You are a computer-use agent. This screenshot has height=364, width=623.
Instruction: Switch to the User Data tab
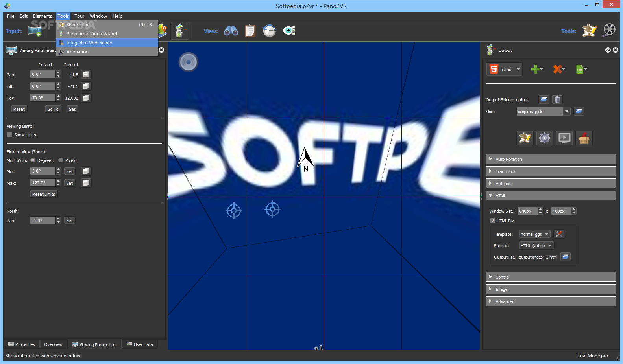pos(140,344)
